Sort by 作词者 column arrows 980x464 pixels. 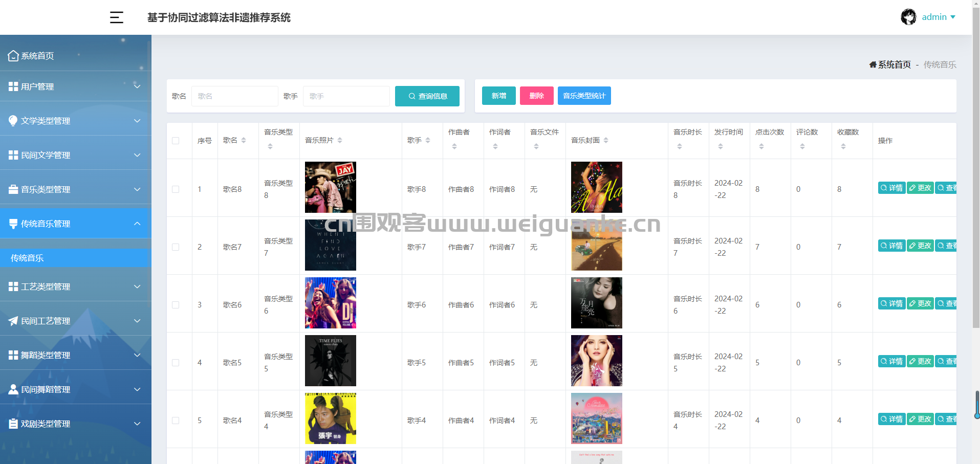click(495, 146)
